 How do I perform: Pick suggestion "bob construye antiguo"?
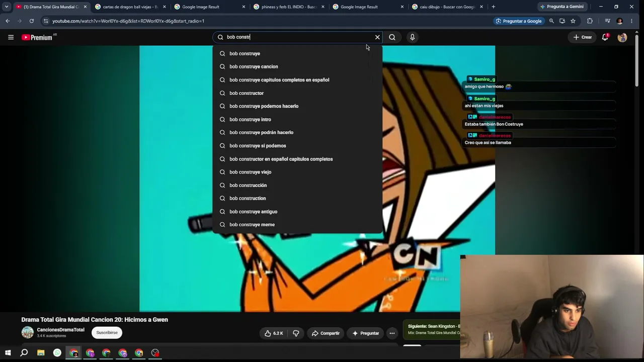coord(297,212)
